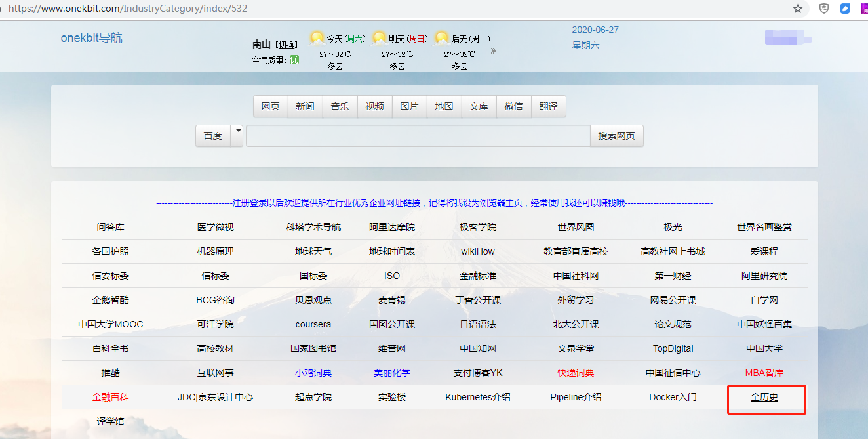Select the 地图 search tab
Screen dimensions: 868x439
444,106
